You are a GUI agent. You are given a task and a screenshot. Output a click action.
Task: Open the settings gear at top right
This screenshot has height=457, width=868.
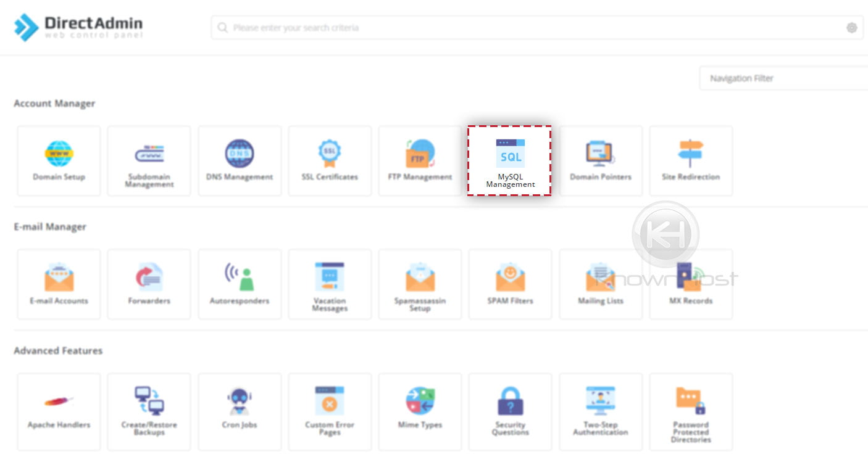point(851,28)
